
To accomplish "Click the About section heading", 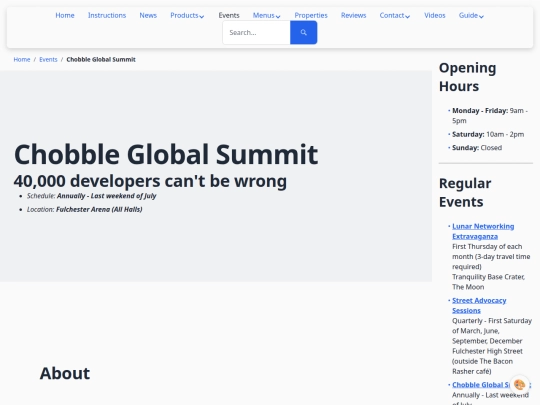I will pos(65,373).
